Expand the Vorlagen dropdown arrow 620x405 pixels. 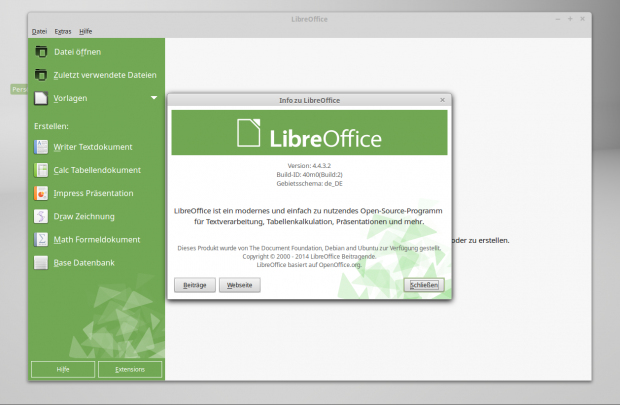[154, 98]
